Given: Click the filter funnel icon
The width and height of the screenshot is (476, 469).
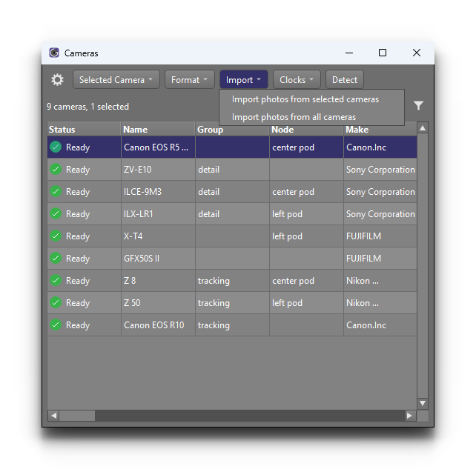Looking at the screenshot, I should [418, 105].
